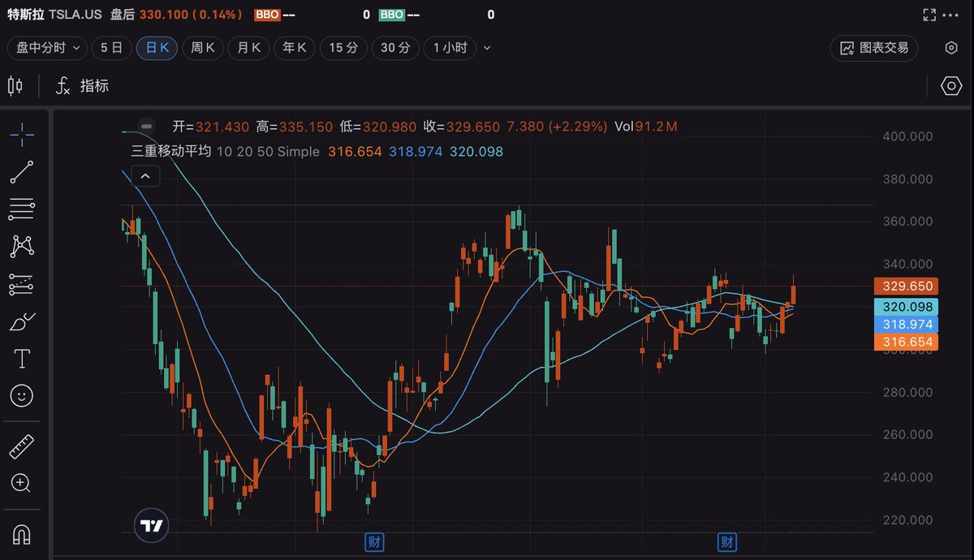Viewport: 974px width, 560px height.
Task: Click the 318.974 blue axis price tag
Action: coord(905,324)
